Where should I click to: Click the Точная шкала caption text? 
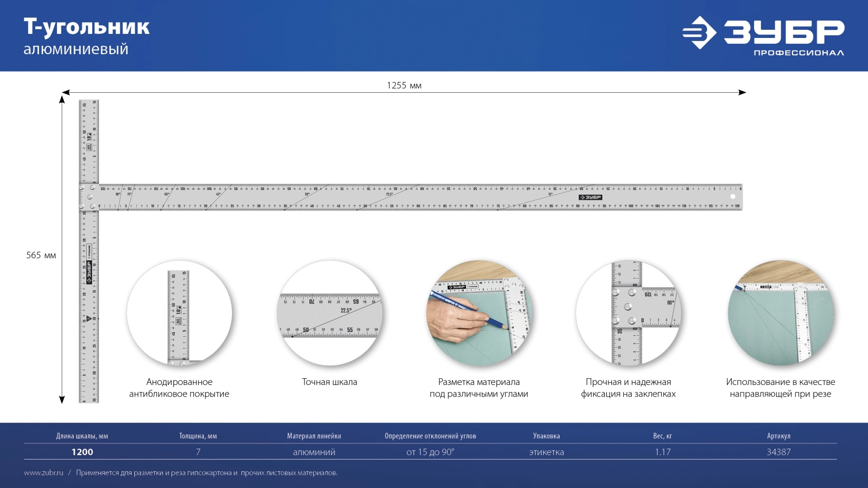point(330,382)
